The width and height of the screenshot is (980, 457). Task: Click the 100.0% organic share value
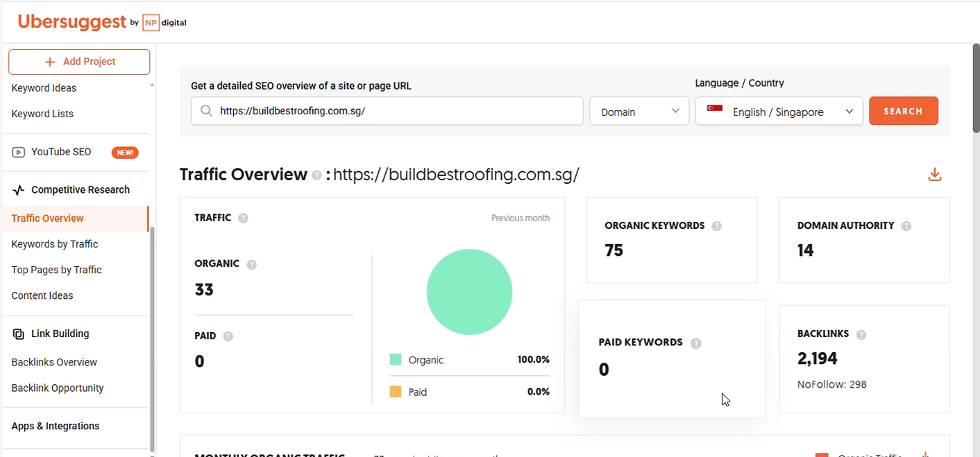click(534, 359)
